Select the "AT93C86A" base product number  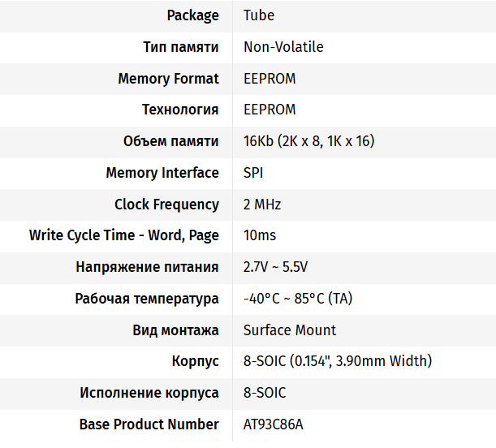coord(274,424)
